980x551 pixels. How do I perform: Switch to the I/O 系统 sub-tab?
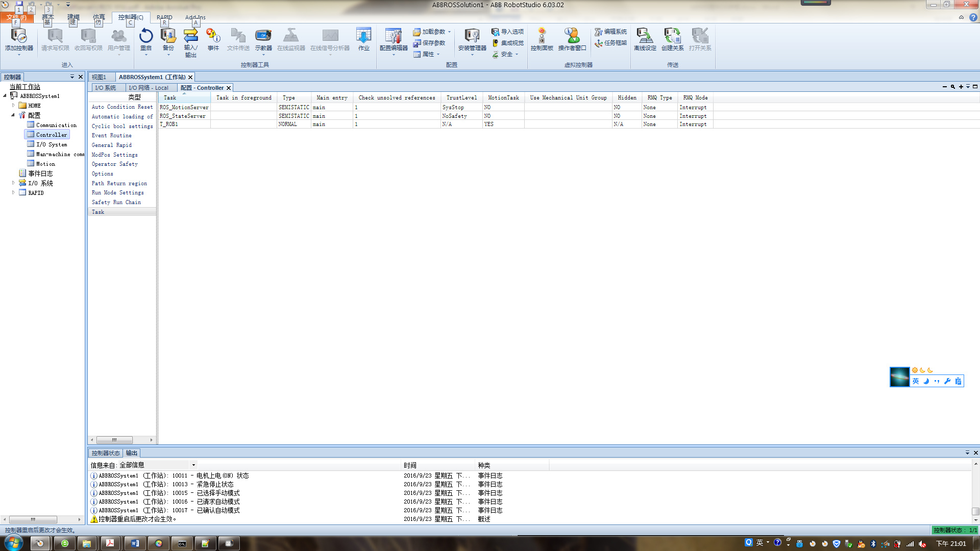coord(106,88)
